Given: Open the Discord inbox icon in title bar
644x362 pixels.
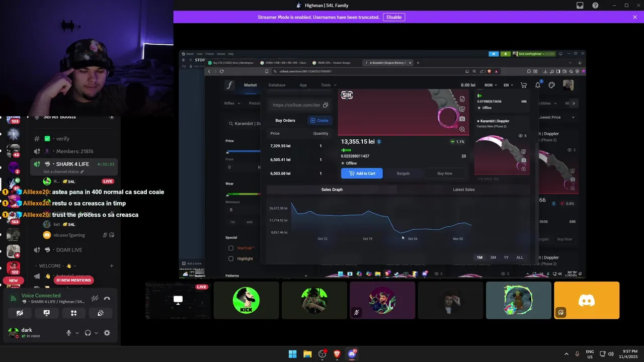Looking at the screenshot, I should (x=580, y=6).
